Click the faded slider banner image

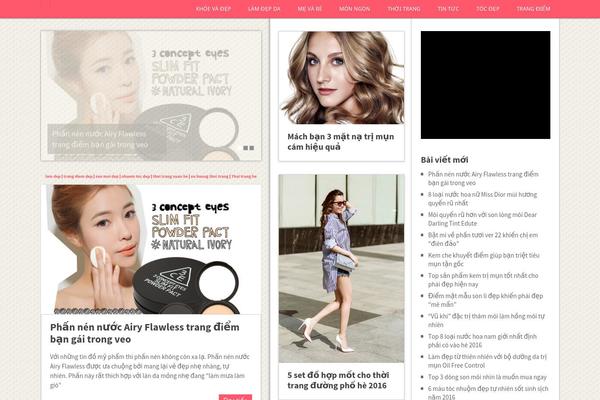click(x=151, y=96)
